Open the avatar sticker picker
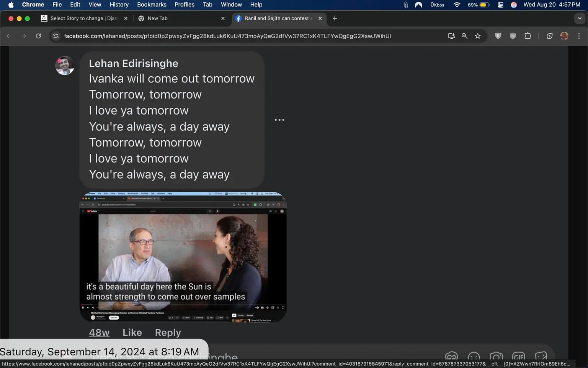The height and width of the screenshot is (368, 588). point(451,357)
